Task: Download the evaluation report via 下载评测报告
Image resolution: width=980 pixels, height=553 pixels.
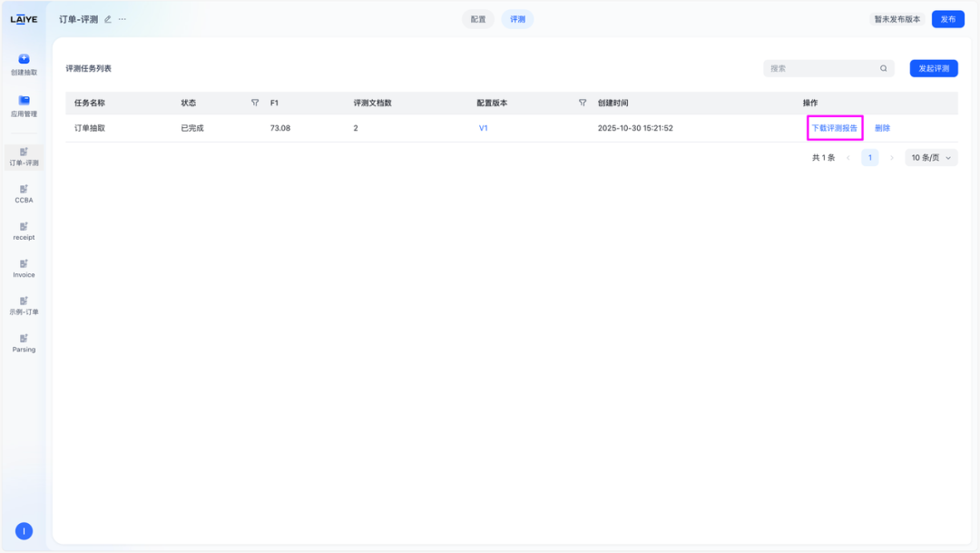Action: click(834, 128)
